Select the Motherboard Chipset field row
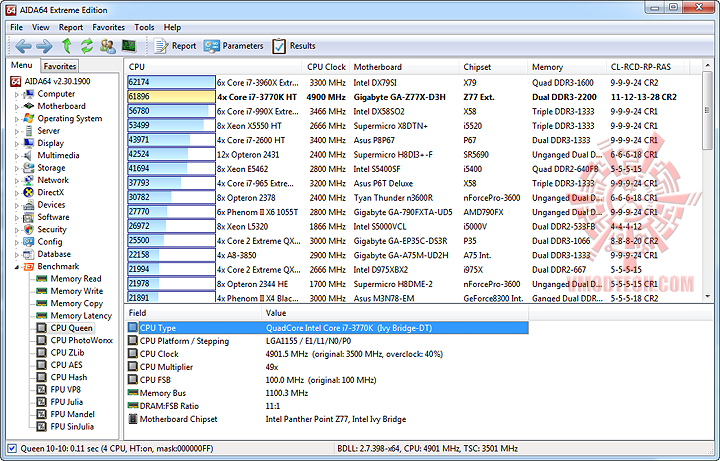The image size is (720, 461). 328,419
